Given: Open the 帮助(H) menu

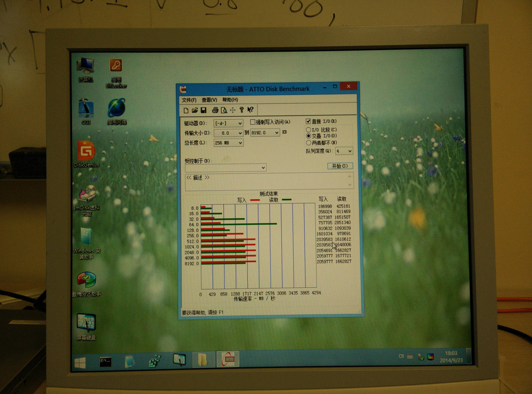Looking at the screenshot, I should point(230,100).
